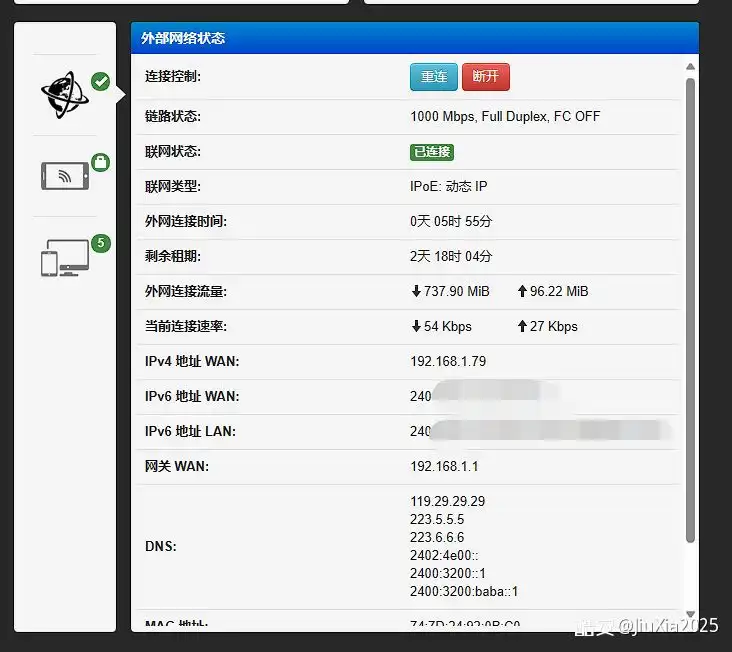Click the 27 Kbps upload rate value

pyautogui.click(x=554, y=326)
